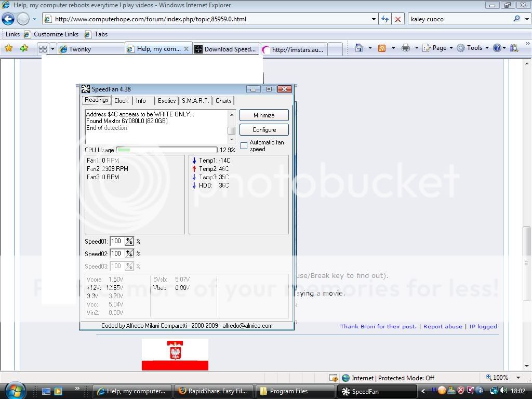Click the Speed01 spinner control
Viewport: 532px width, 399px height.
click(129, 241)
